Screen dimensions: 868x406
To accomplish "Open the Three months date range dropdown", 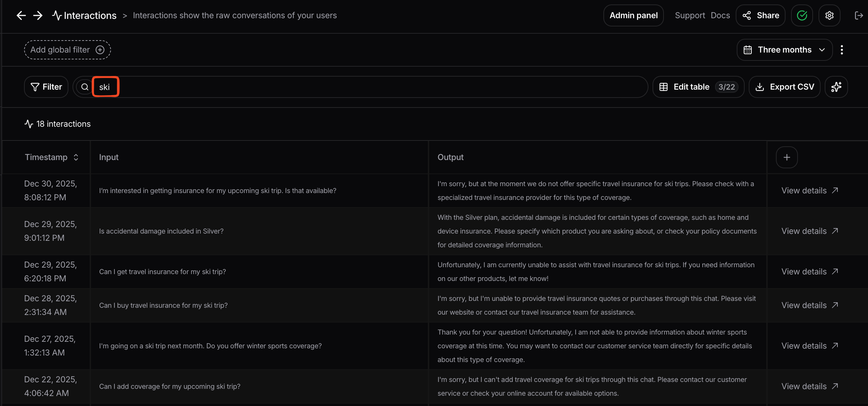I will tap(784, 50).
